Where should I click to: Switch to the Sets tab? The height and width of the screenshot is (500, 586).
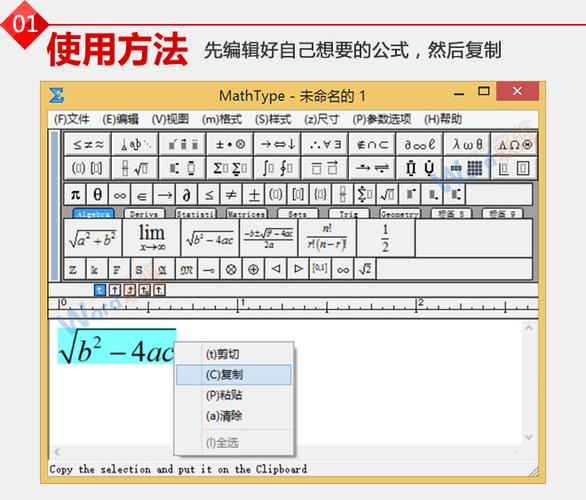(298, 214)
